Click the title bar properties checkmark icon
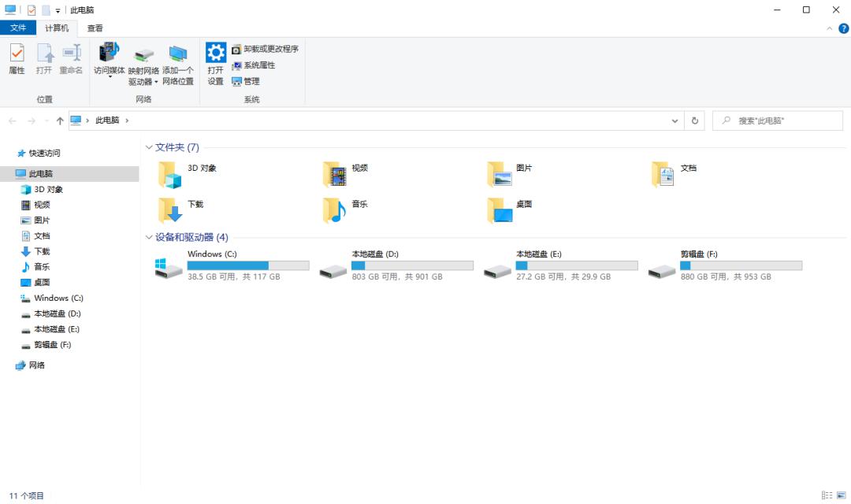The image size is (851, 504). [x=32, y=10]
